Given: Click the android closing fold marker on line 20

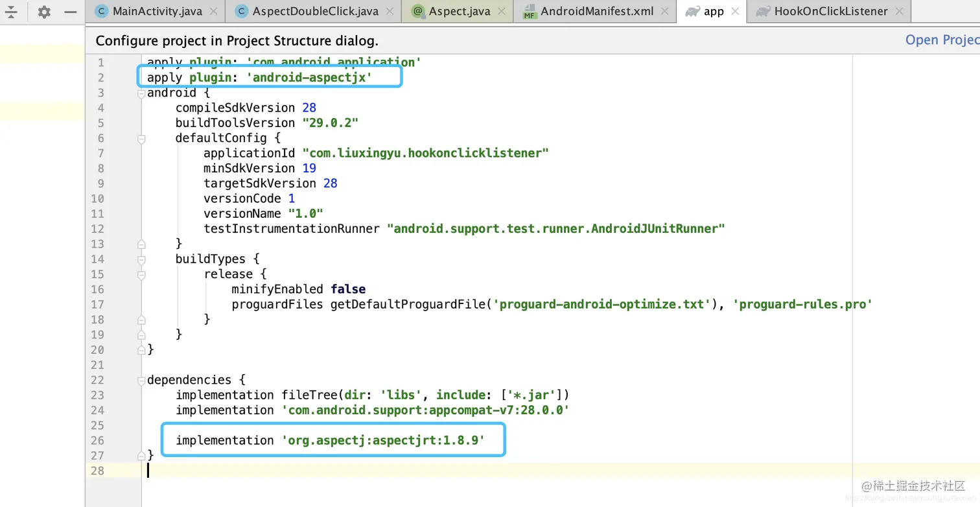Looking at the screenshot, I should tap(141, 349).
